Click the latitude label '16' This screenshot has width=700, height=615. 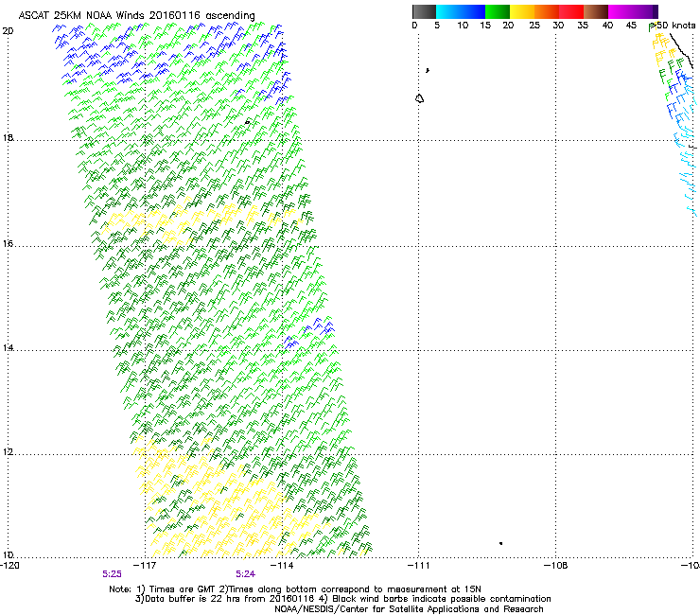[x=8, y=243]
